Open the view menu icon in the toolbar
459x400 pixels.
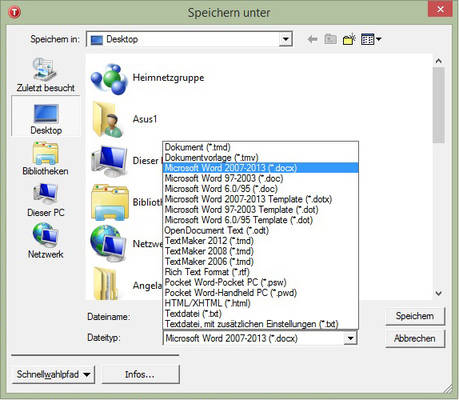point(371,39)
